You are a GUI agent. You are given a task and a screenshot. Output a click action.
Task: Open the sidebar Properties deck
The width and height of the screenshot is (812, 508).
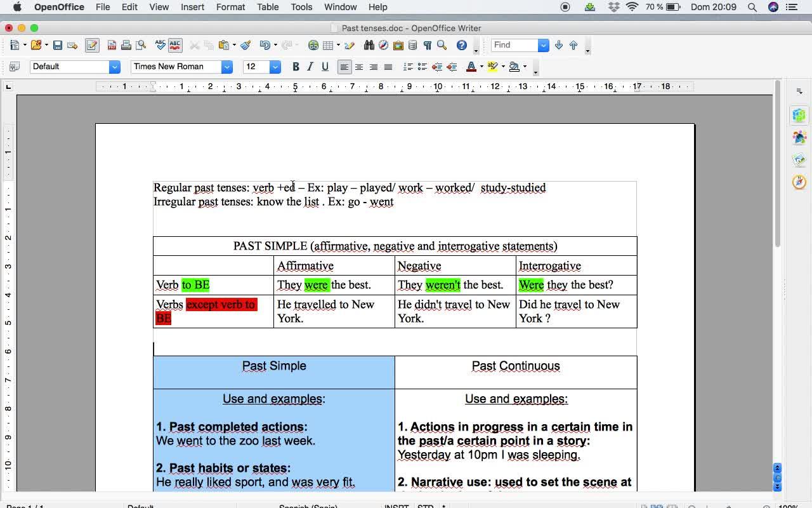click(799, 115)
